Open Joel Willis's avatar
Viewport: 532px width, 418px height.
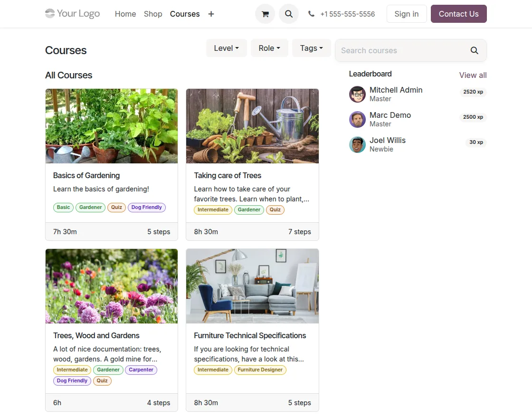tap(357, 144)
